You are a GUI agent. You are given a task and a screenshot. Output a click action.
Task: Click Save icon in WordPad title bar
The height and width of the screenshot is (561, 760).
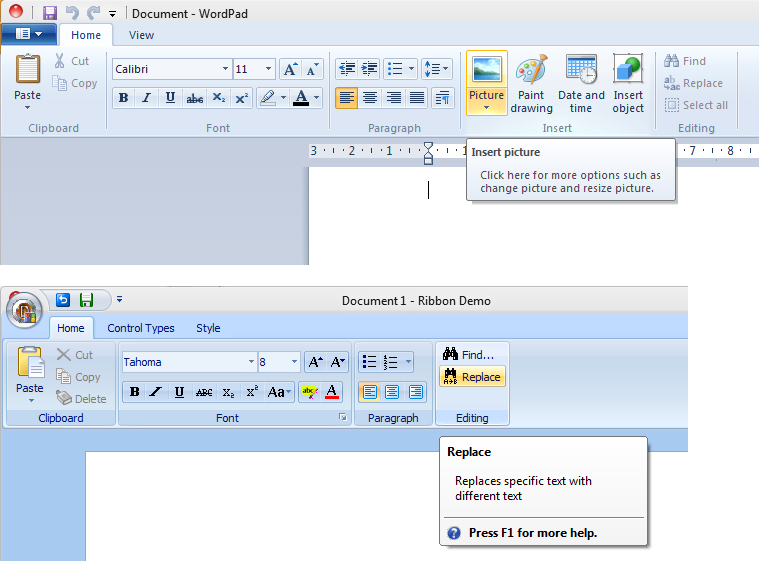tap(49, 13)
